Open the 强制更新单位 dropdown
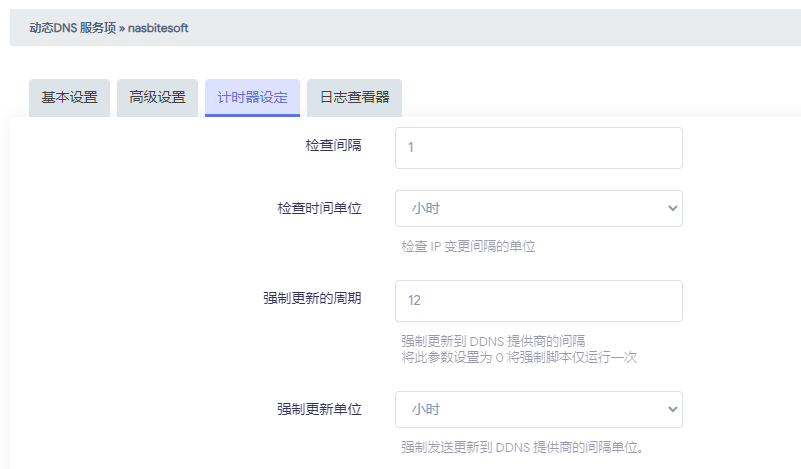 pos(539,409)
